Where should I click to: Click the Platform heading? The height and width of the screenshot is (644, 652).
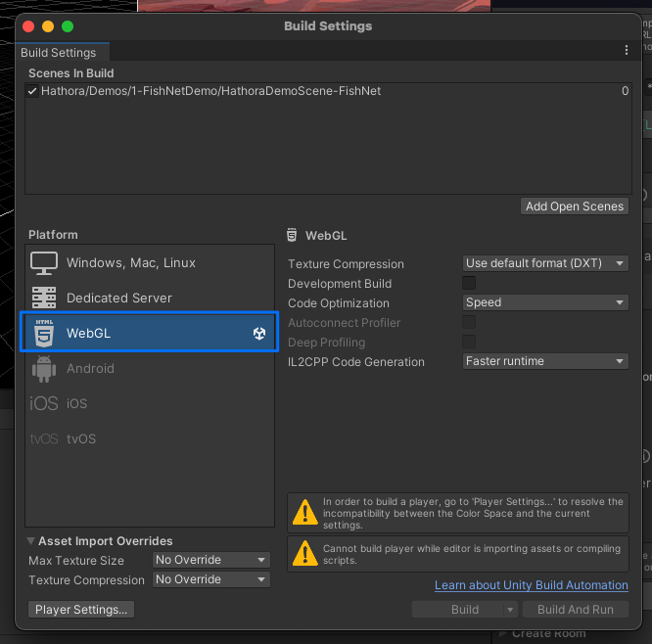(x=53, y=235)
